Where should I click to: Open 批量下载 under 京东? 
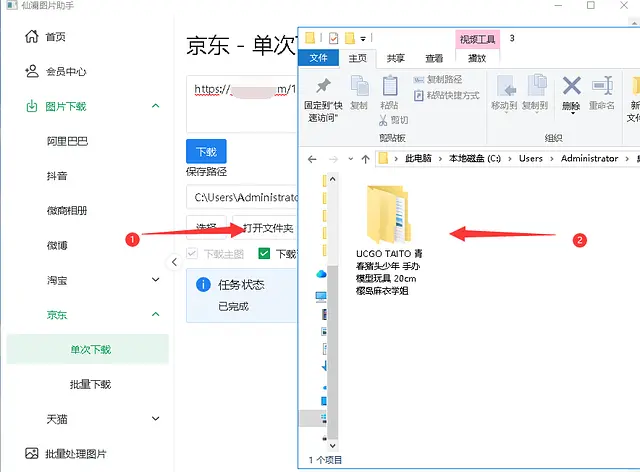click(90, 384)
